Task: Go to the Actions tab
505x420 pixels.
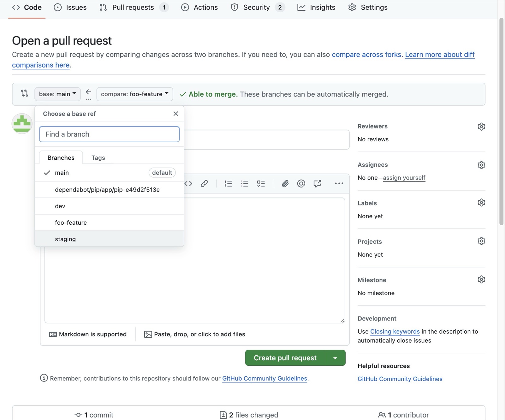Action: point(199,7)
